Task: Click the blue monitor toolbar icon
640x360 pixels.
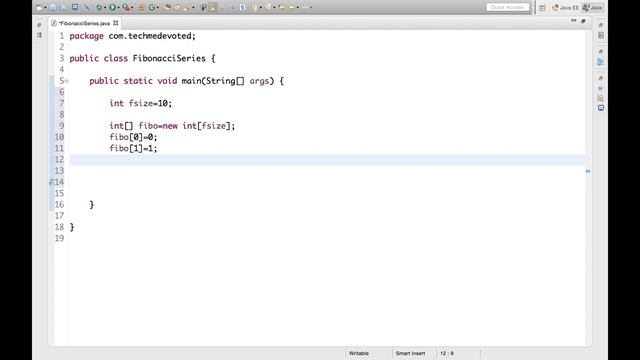Action: 75,7
